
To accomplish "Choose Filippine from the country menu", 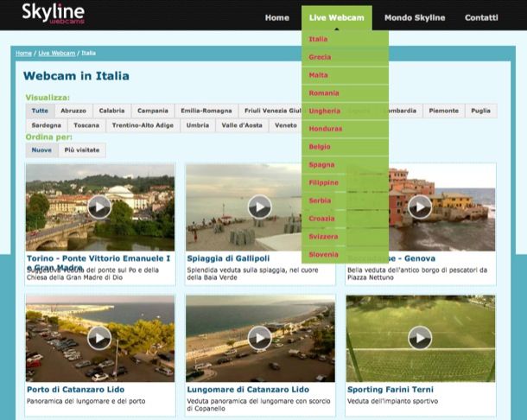I will coord(346,182).
